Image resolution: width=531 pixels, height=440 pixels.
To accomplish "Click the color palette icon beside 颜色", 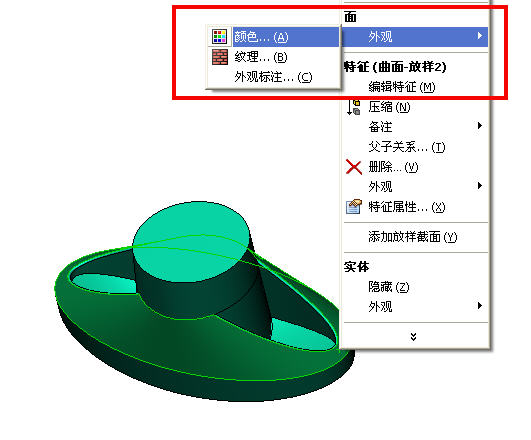I will click(219, 36).
